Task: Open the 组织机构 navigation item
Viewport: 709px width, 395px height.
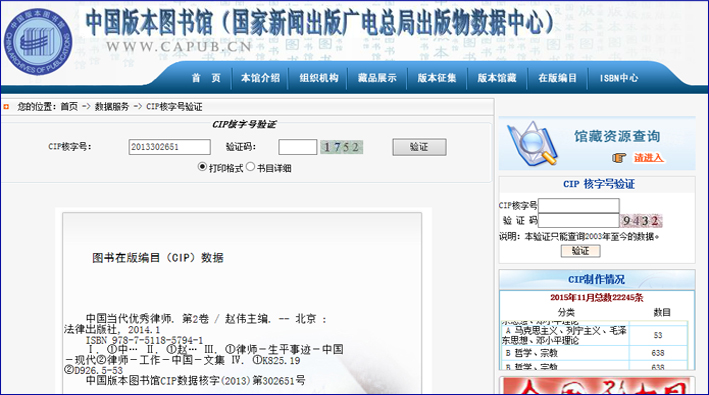Action: (x=319, y=78)
